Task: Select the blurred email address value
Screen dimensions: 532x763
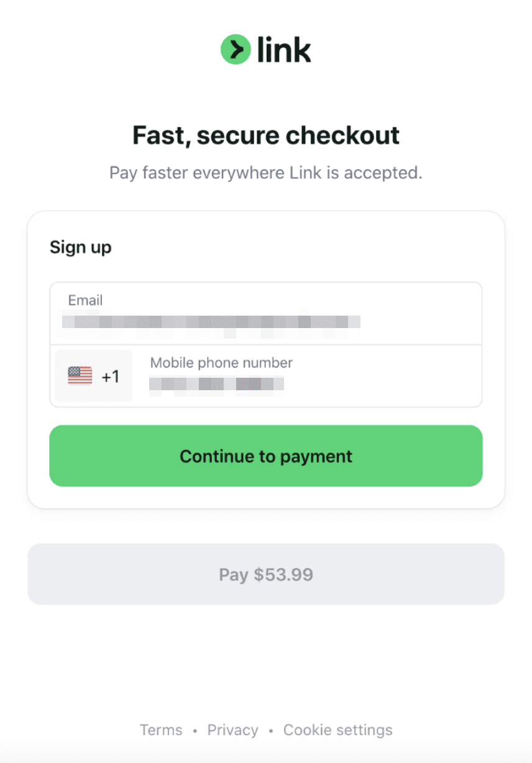Action: pyautogui.click(x=211, y=322)
